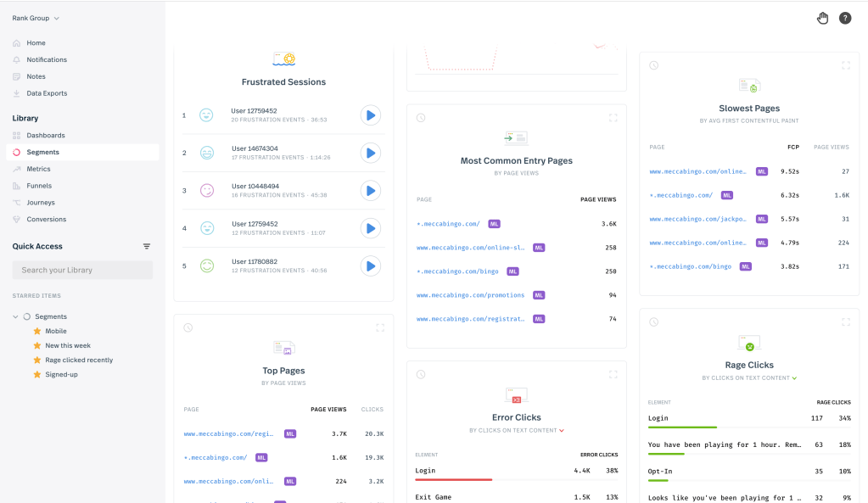The width and height of the screenshot is (868, 503).
Task: Open the Rank Group workspace dropdown
Action: [x=36, y=18]
